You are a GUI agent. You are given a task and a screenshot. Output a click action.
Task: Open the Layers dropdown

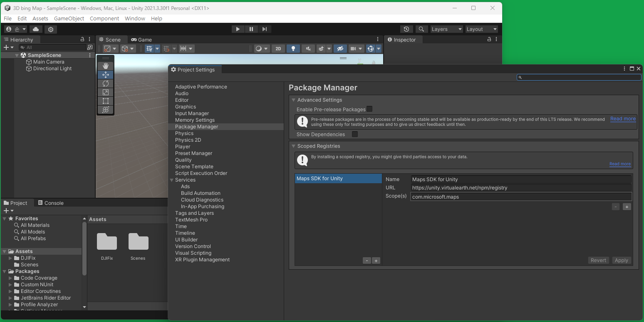click(x=446, y=29)
